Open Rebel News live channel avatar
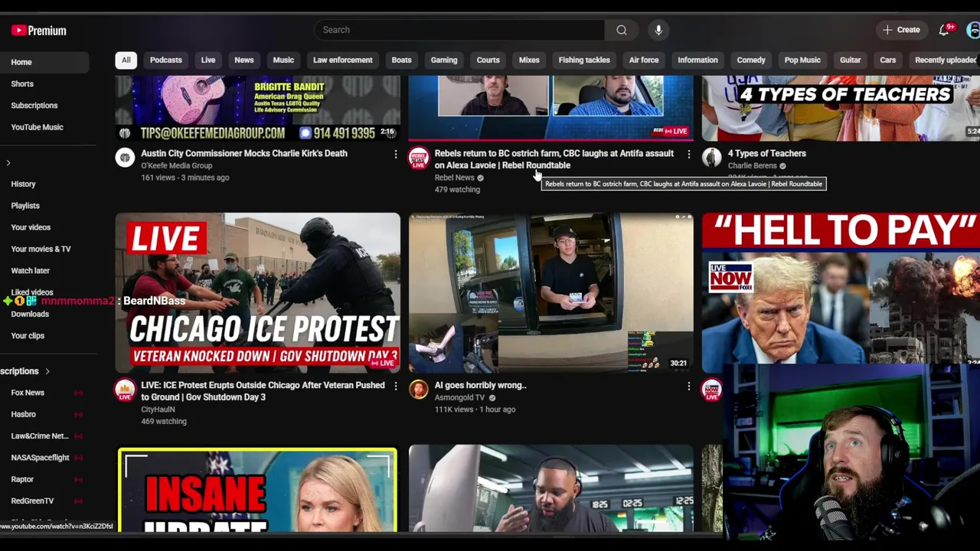 [418, 158]
